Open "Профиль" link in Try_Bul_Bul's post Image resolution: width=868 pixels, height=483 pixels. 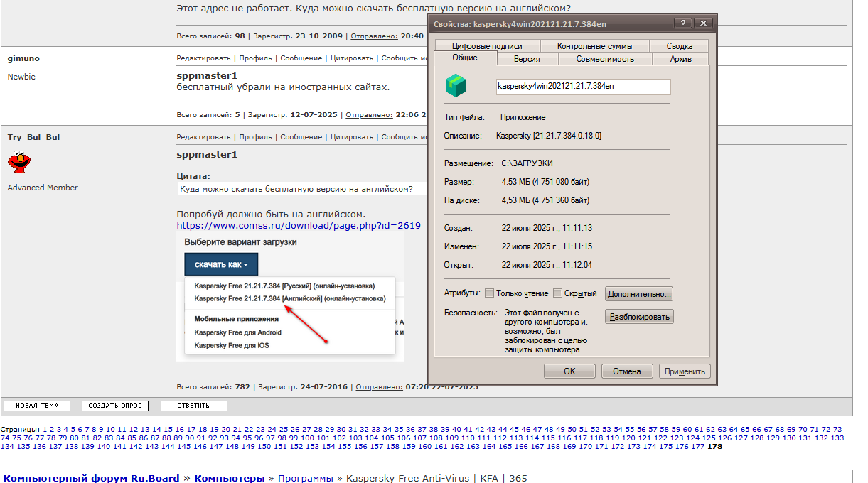(x=255, y=137)
